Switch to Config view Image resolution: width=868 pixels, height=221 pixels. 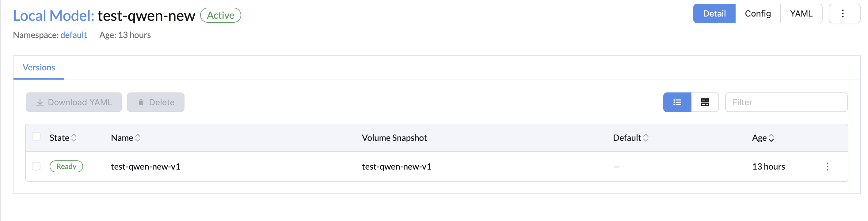[x=758, y=13]
